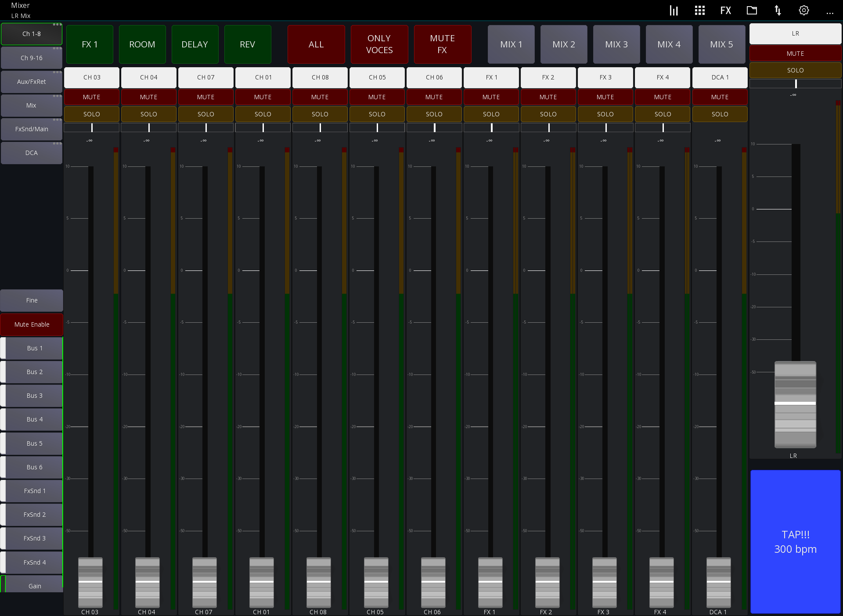This screenshot has height=616, width=843.
Task: Open the grid layout icon
Action: coord(699,11)
